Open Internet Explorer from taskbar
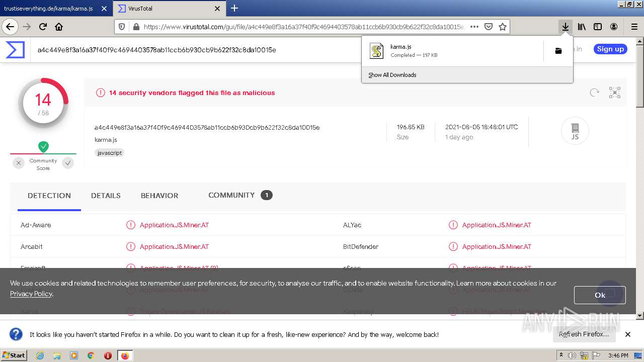Viewport: 644px width, 362px height. [40, 355]
